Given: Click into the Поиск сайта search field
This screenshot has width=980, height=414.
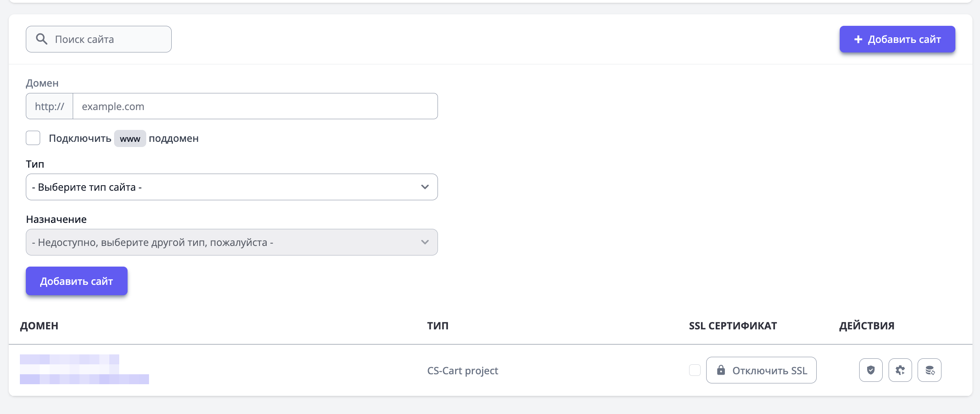Looking at the screenshot, I should (107, 39).
